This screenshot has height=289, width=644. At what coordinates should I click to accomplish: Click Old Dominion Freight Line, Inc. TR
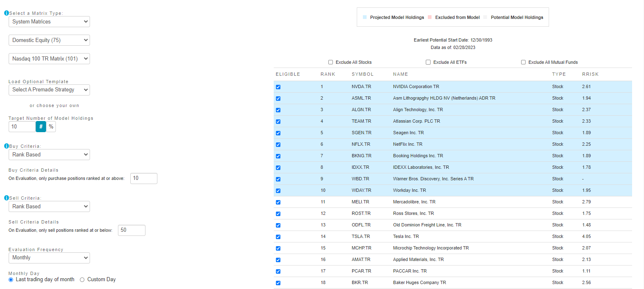(x=427, y=225)
